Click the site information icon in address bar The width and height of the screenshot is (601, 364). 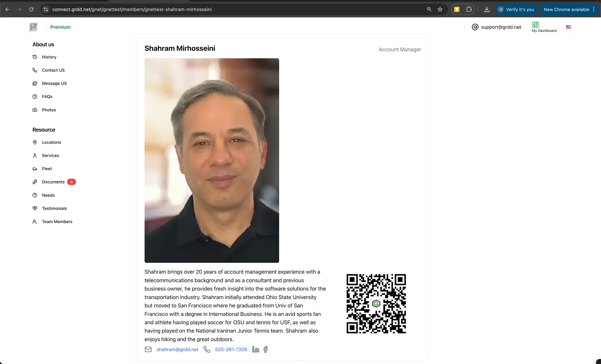click(x=46, y=10)
